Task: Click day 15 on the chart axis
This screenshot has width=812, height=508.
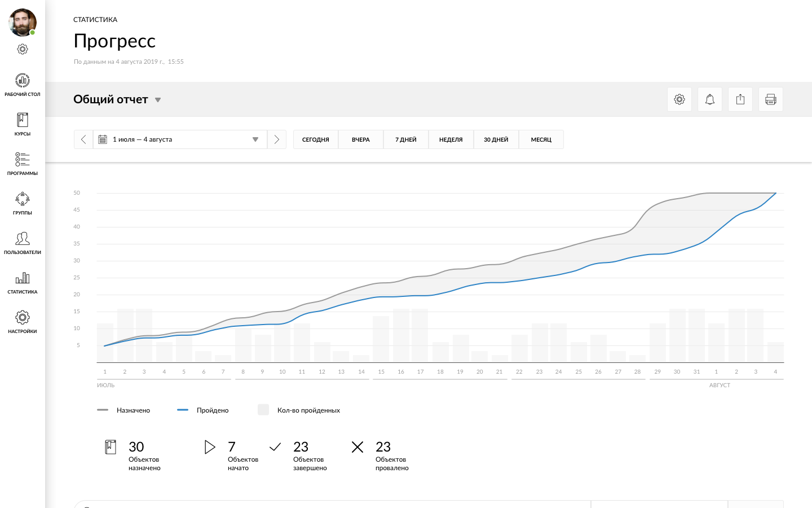Action: click(381, 372)
